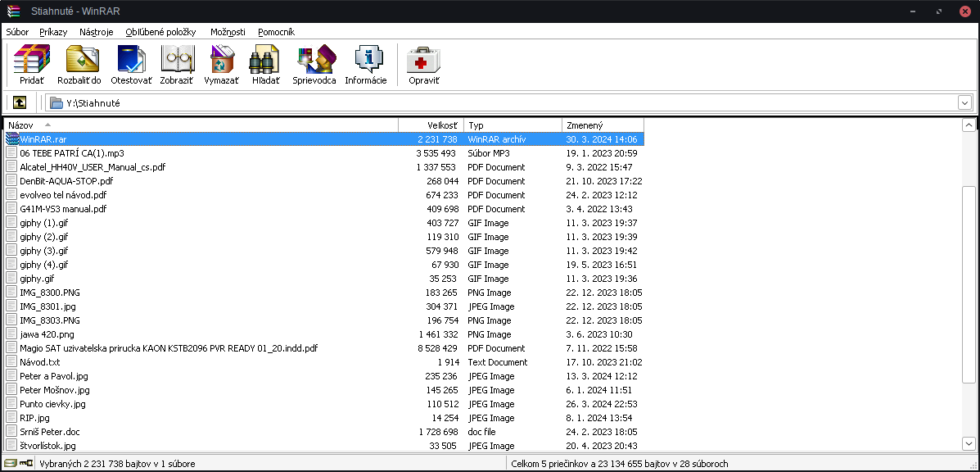Select 06 TEBE PATRÍ CA(1).mp3
The image size is (980, 472).
(x=72, y=153)
